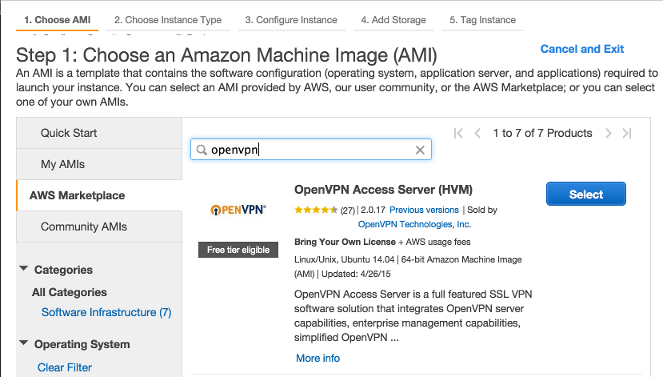Screen dimensions: 663x377
Task: Click Clear Filter under Operating System
Action: point(64,367)
